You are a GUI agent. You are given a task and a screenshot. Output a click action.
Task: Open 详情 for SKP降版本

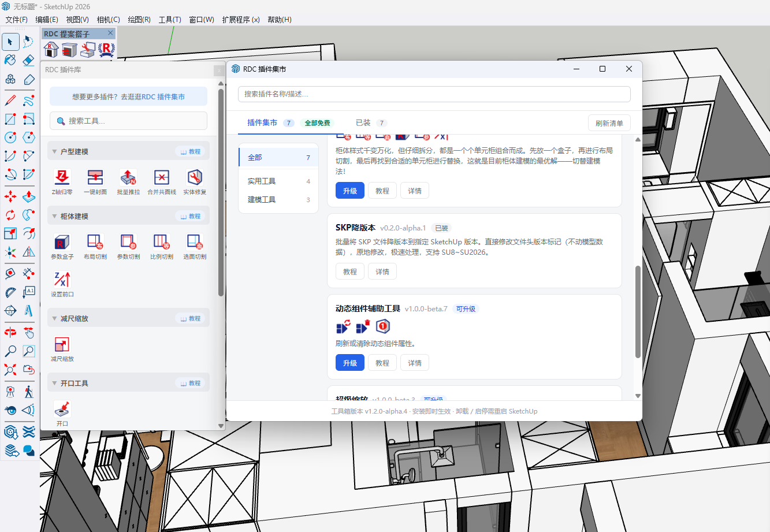(x=382, y=271)
